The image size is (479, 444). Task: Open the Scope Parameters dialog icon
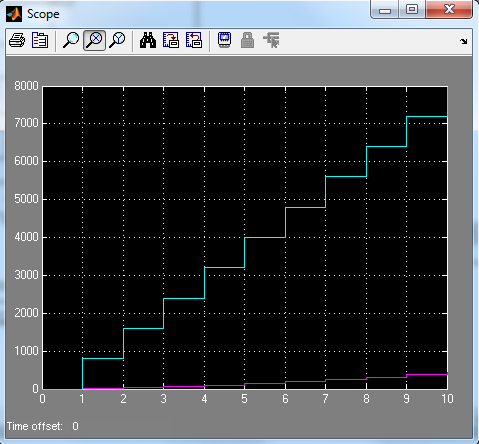pos(40,41)
